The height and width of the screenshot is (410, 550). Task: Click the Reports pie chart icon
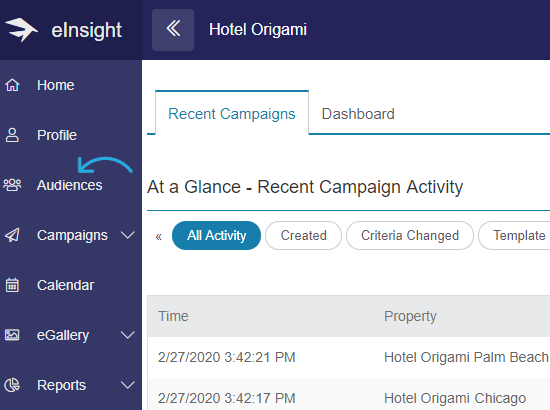click(x=12, y=385)
